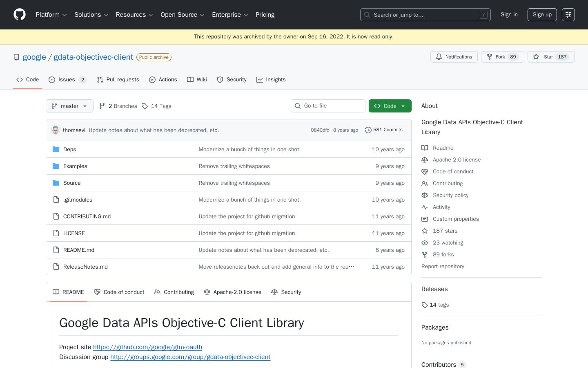588x368 pixels.
Task: View the 581 Commits history
Action: [384, 130]
